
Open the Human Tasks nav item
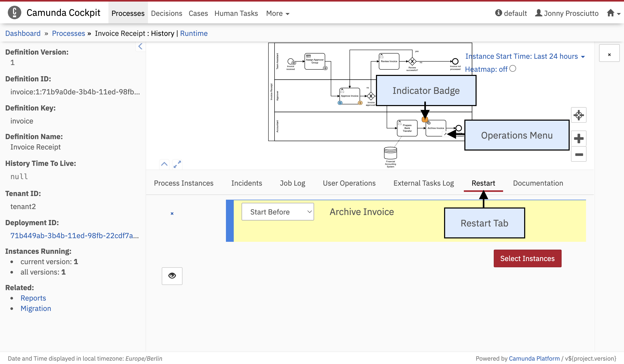click(236, 13)
